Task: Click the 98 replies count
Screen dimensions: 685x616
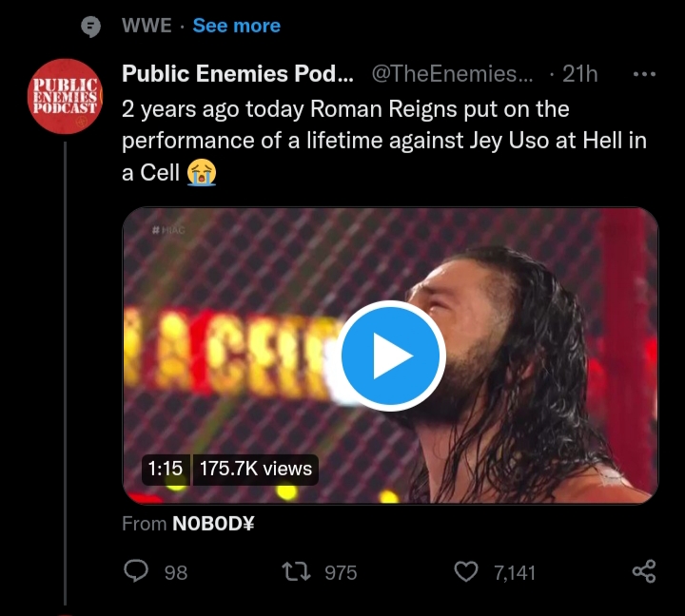Action: click(175, 572)
